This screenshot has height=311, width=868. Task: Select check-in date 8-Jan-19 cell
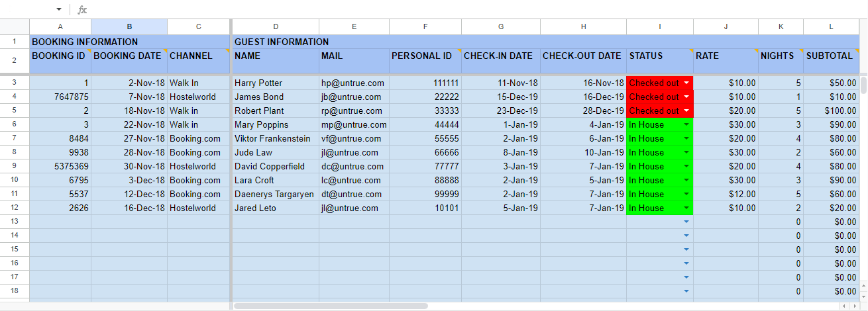click(501, 153)
